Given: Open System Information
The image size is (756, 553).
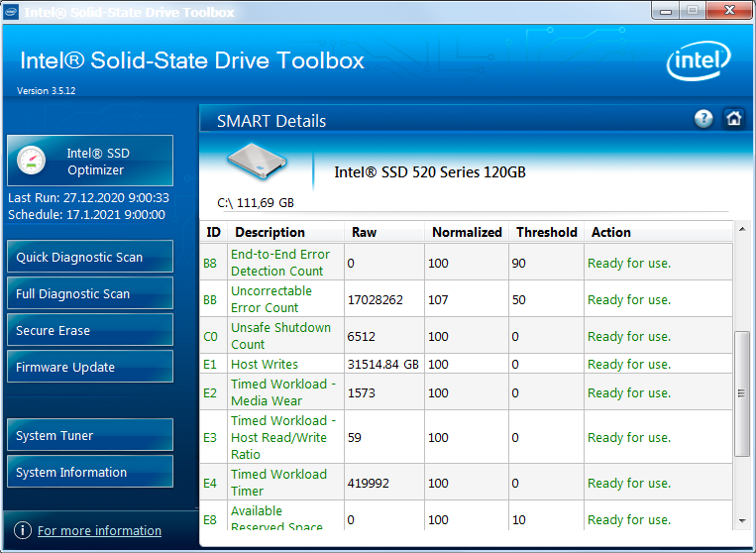Looking at the screenshot, I should point(89,472).
